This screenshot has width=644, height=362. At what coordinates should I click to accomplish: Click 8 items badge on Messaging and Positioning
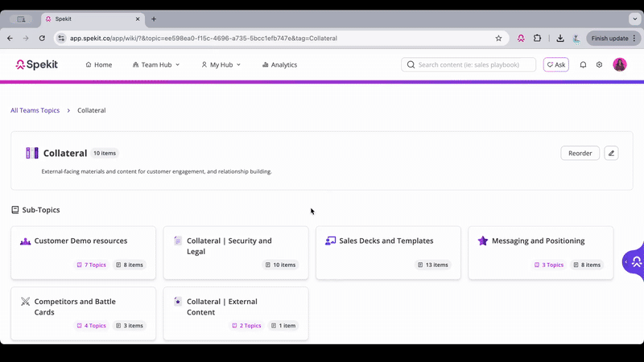pyautogui.click(x=587, y=265)
